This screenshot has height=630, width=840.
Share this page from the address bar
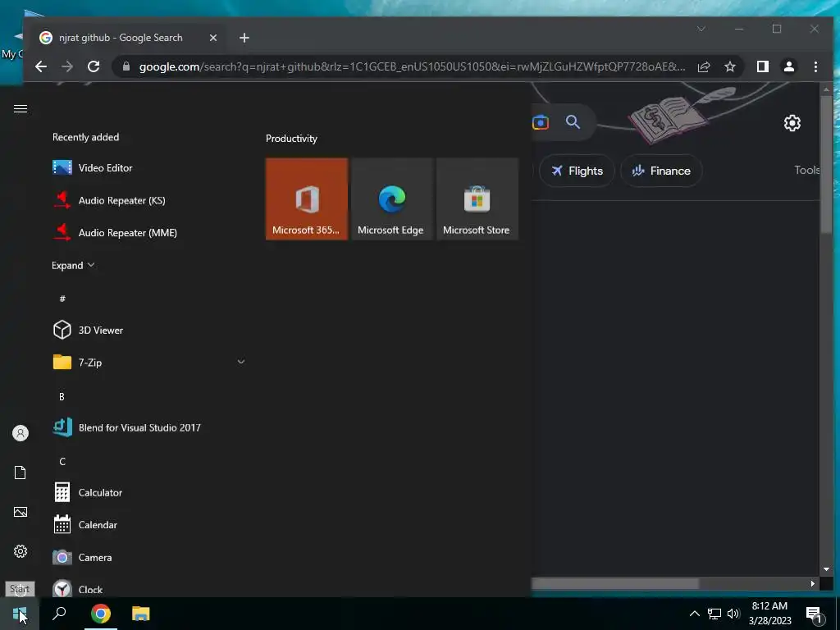pyautogui.click(x=703, y=66)
